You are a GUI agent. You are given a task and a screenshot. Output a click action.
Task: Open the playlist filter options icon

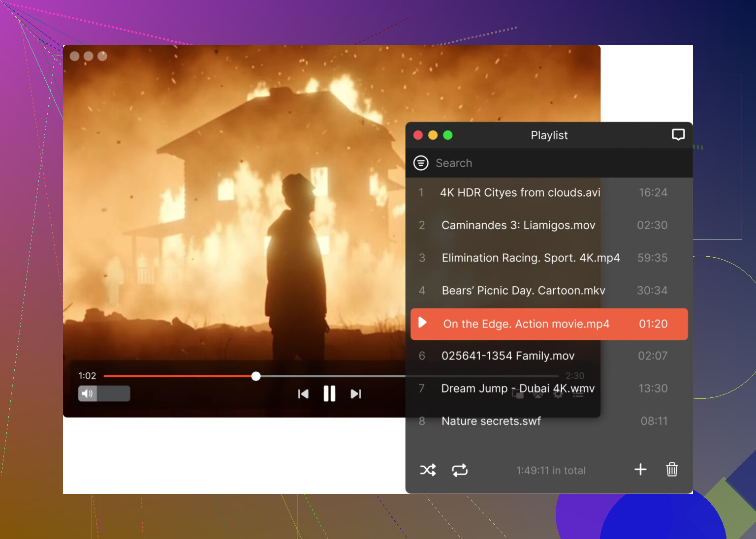click(421, 163)
